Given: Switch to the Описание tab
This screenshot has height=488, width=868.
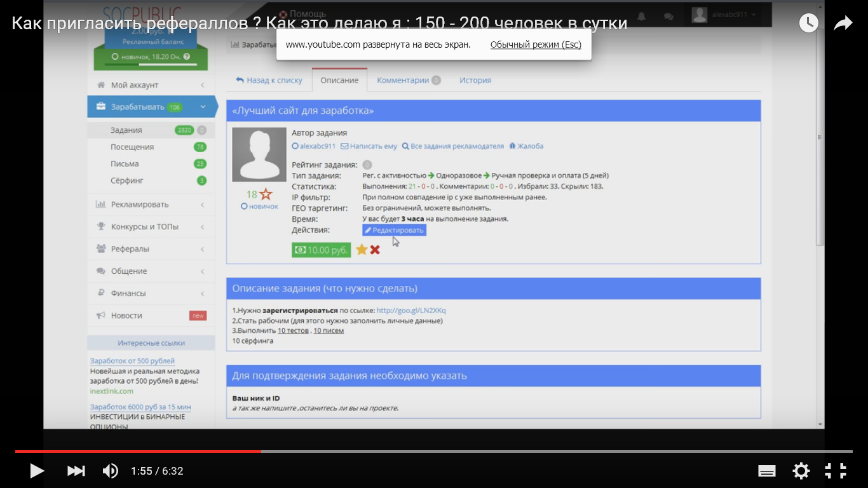Looking at the screenshot, I should pyautogui.click(x=339, y=80).
